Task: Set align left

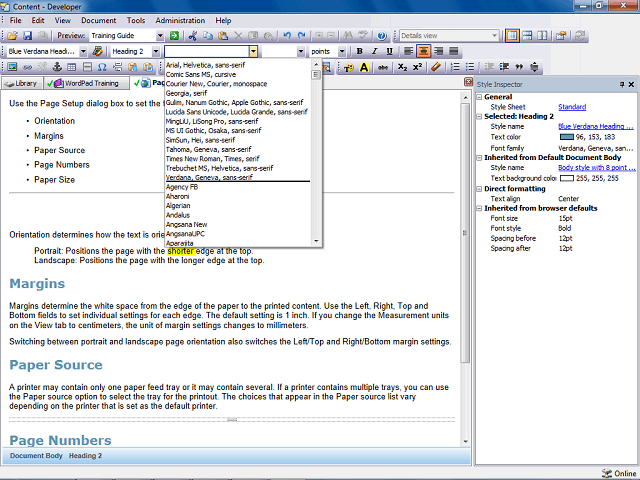Action: [x=409, y=51]
